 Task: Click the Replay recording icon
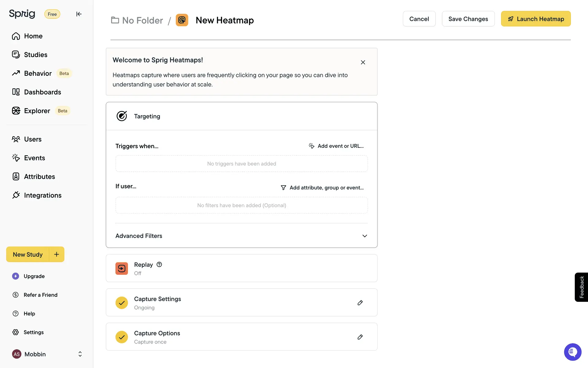pyautogui.click(x=122, y=268)
